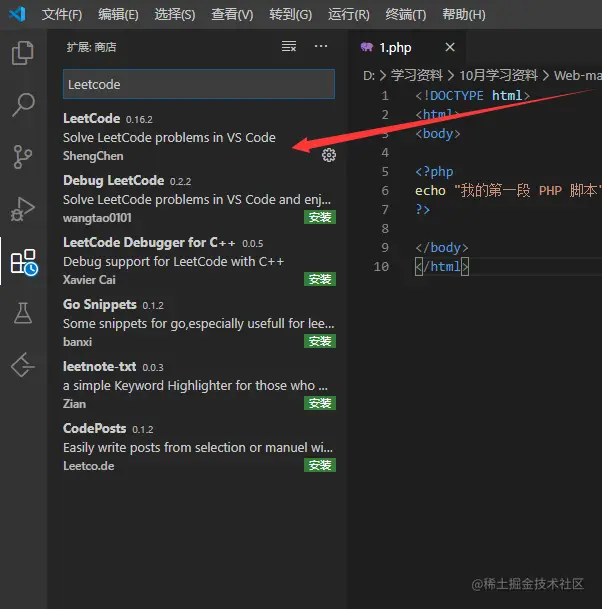Open the extensions panel more actions menu
This screenshot has width=602, height=609.
pos(321,47)
